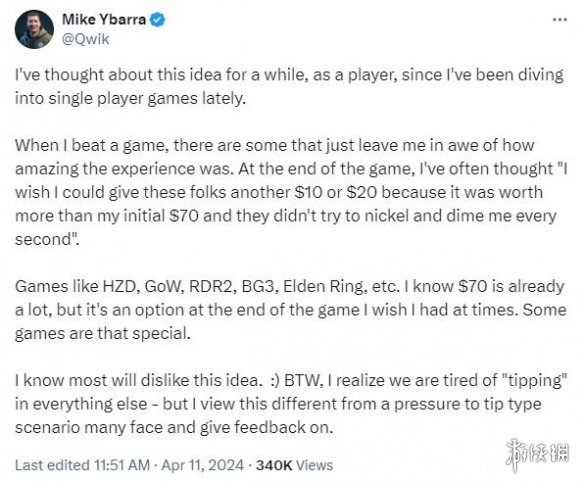Click the smiley emoticon after 'this idea.'
This screenshot has width=584, height=483.
pos(275,381)
